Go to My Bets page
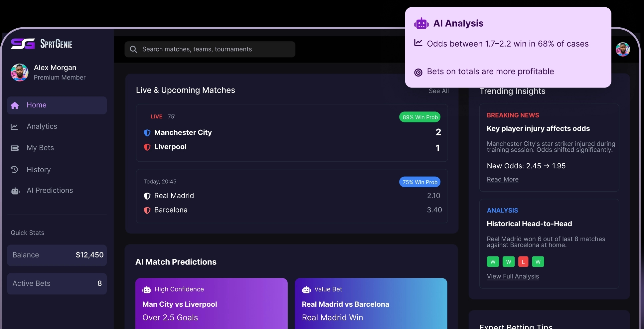 pos(40,148)
